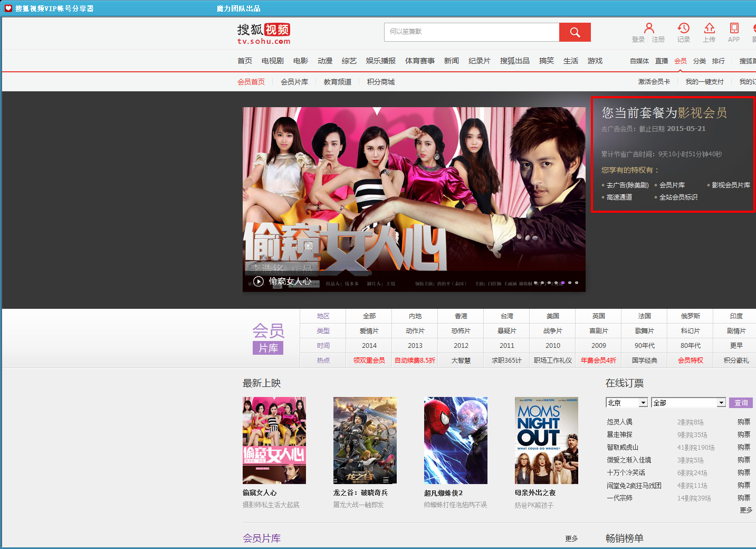Click 更多 beside the 会员片库 heading

571,539
